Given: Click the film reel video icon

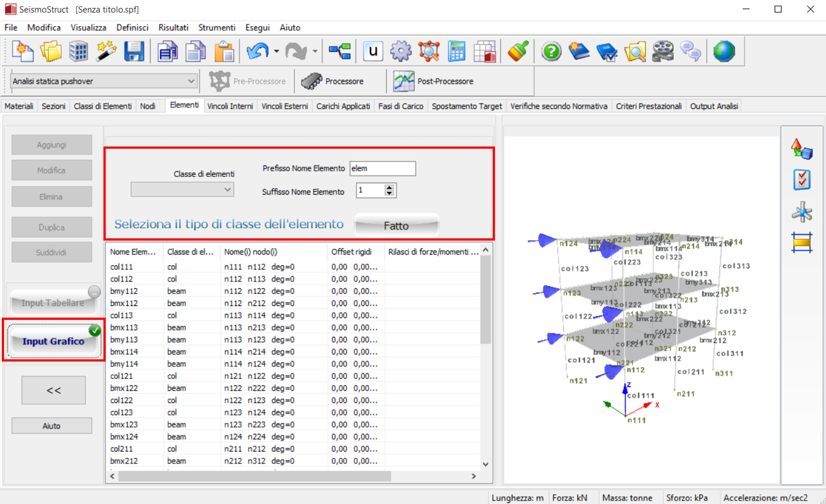Looking at the screenshot, I should [x=663, y=52].
